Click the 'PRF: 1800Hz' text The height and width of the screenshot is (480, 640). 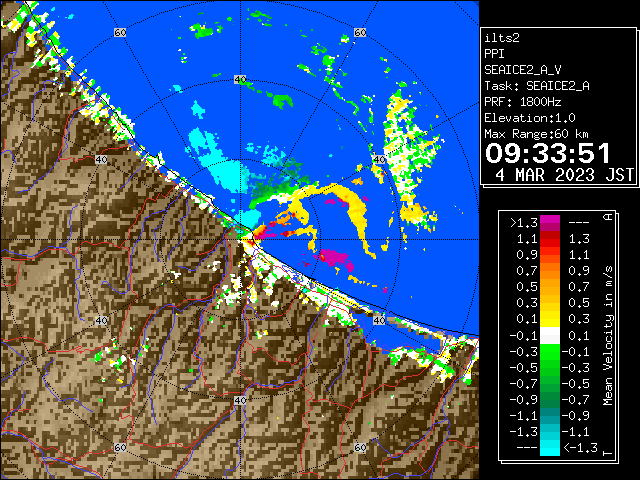click(523, 102)
